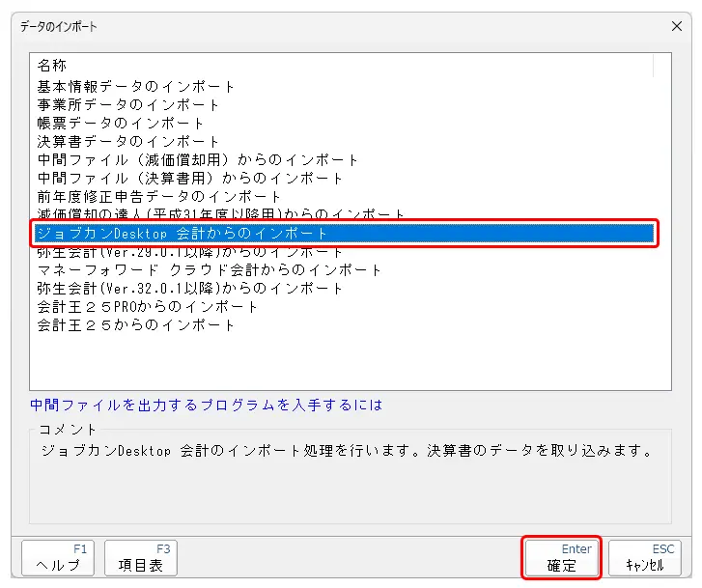Image resolution: width=702 pixels, height=588 pixels.
Task: Select 決算書データのインポート option
Action: click(x=128, y=142)
